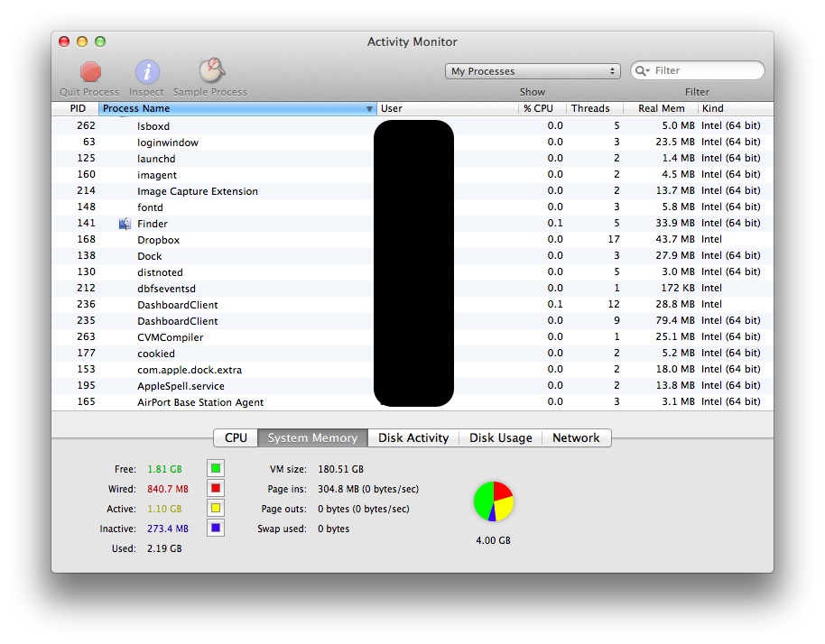Select the AppleSpell.service row
This screenshot has height=644, width=825.
click(x=412, y=386)
